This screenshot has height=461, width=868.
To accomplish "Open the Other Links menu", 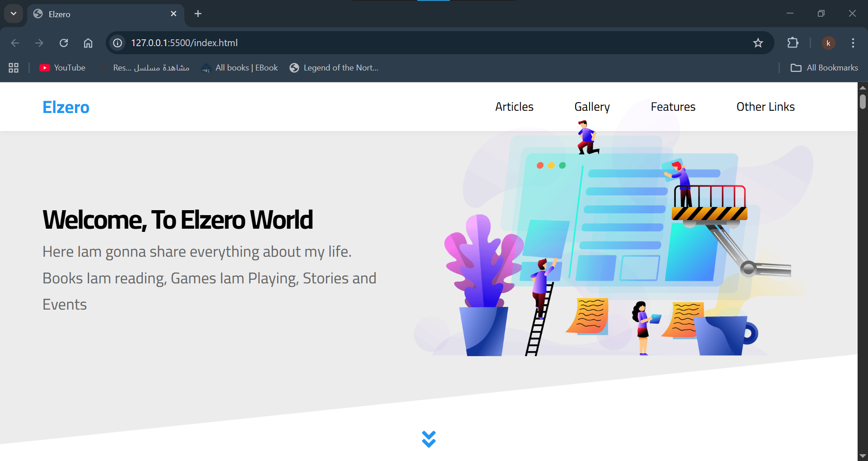I will [x=765, y=107].
